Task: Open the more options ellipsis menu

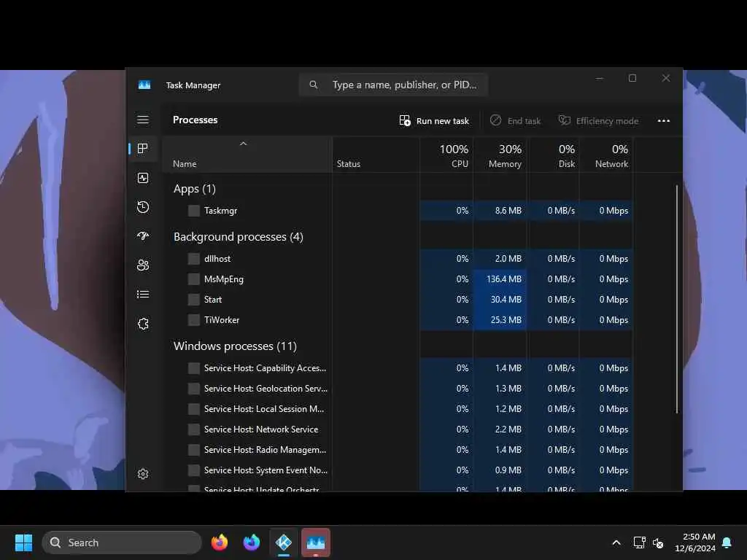Action: pos(664,120)
